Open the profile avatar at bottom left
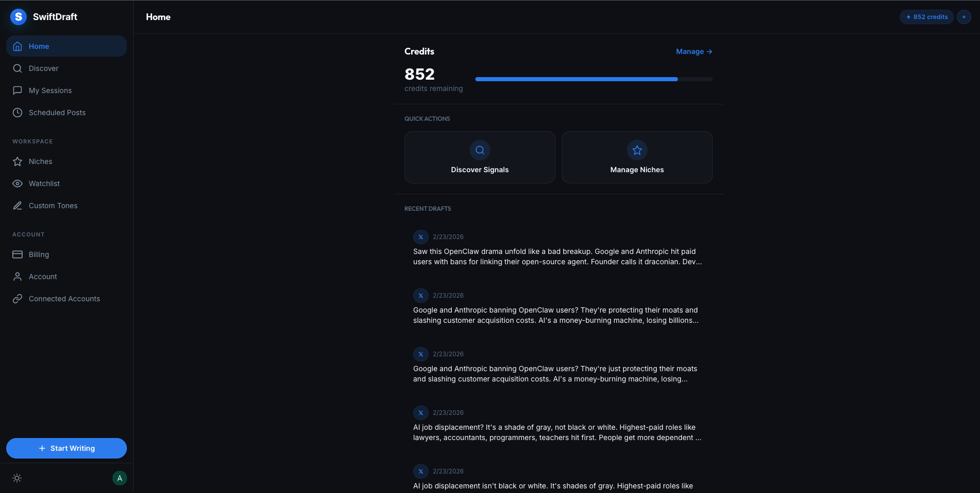The width and height of the screenshot is (980, 493). tap(119, 478)
